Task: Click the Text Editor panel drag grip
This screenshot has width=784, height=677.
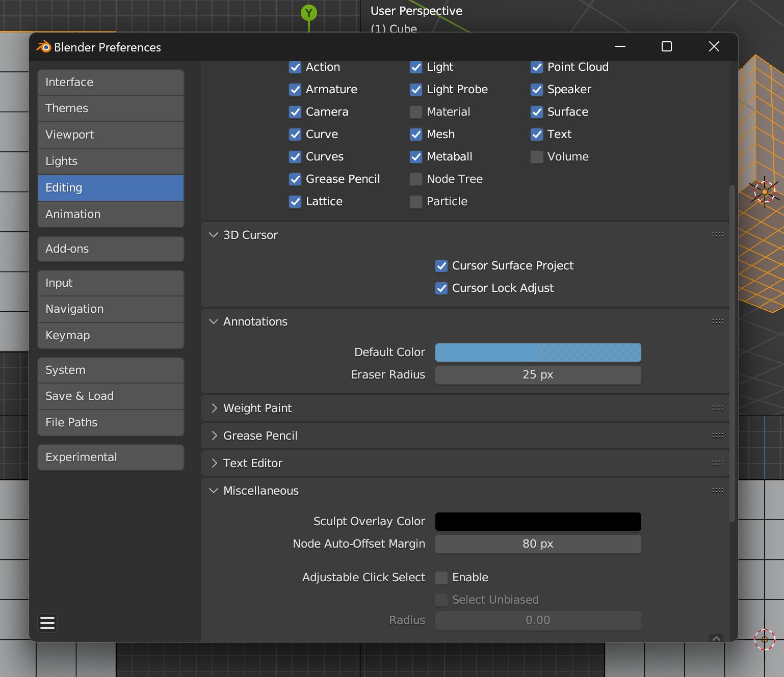Action: [718, 463]
